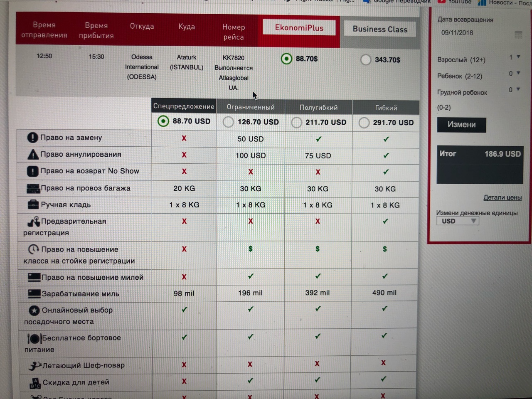This screenshot has height=399, width=532.
Task: Select the 291.70 USD Гибкий fare
Action: [x=364, y=123]
